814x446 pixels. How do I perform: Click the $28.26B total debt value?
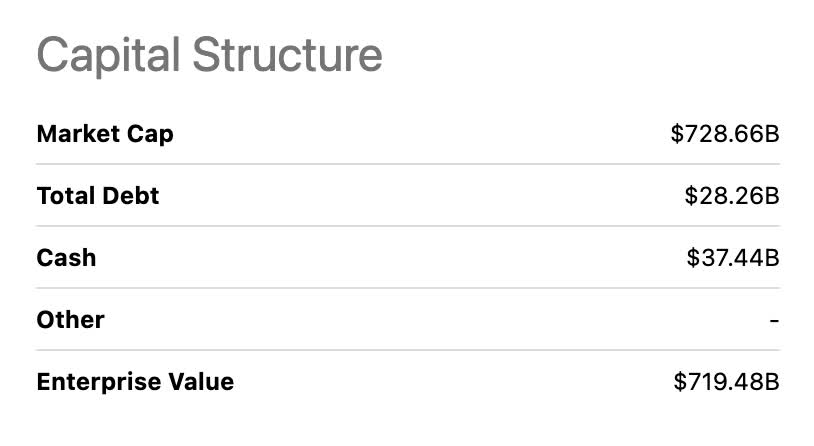731,196
